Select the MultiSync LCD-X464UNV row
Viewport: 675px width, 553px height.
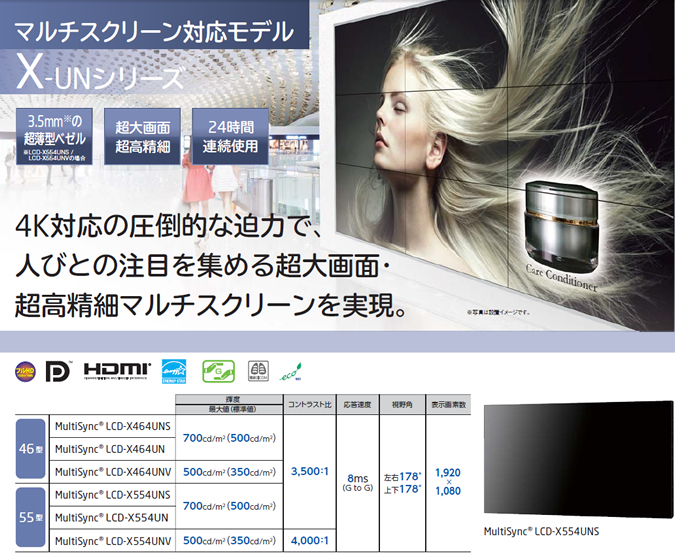113,472
